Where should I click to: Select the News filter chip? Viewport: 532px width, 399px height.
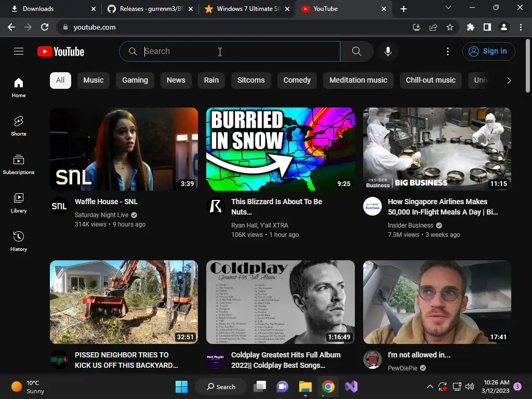[176, 81]
